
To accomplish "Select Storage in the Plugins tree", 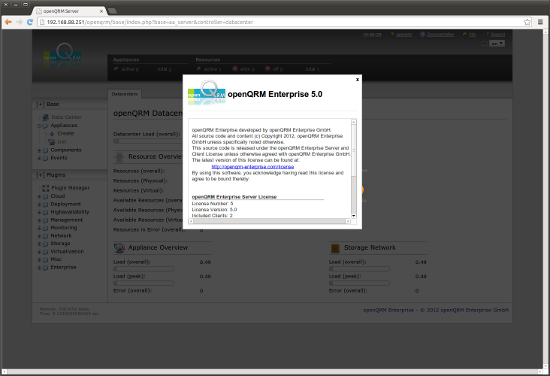I will click(60, 243).
